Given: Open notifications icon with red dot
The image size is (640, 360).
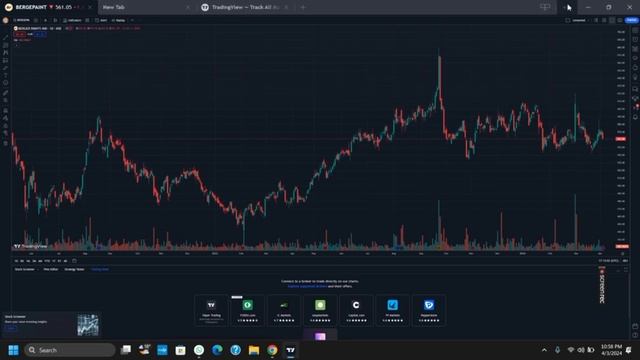Looking at the screenshot, I should click(635, 107).
